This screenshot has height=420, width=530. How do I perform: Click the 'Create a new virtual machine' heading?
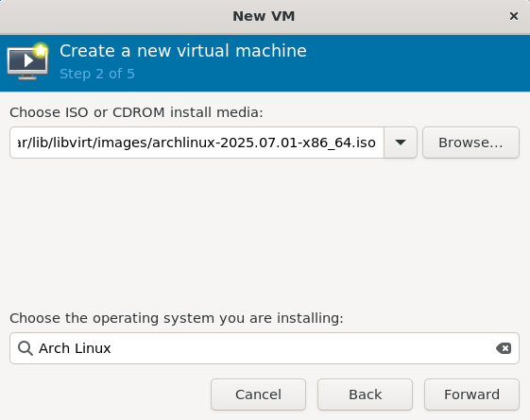(183, 51)
